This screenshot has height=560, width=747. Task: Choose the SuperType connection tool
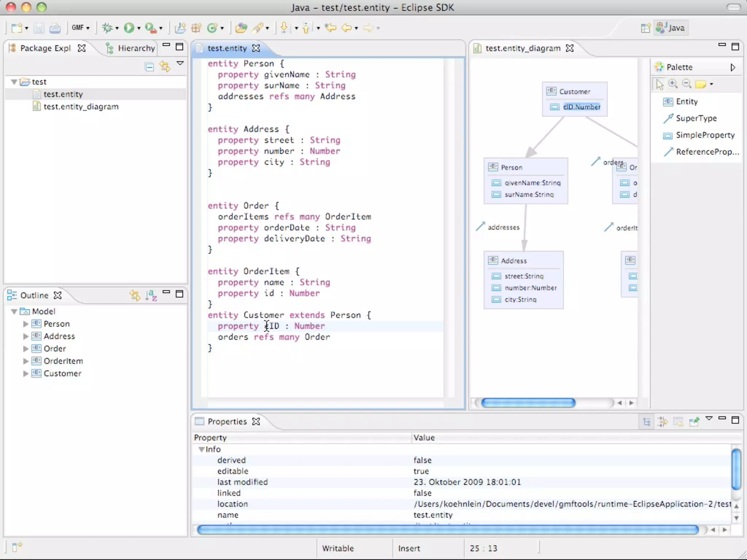pyautogui.click(x=696, y=118)
